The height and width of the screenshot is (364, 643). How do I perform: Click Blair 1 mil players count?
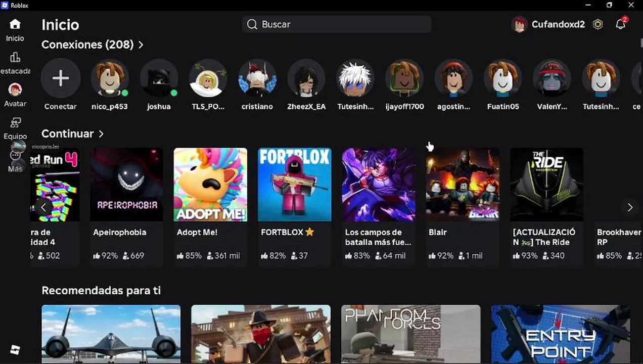[x=470, y=256]
